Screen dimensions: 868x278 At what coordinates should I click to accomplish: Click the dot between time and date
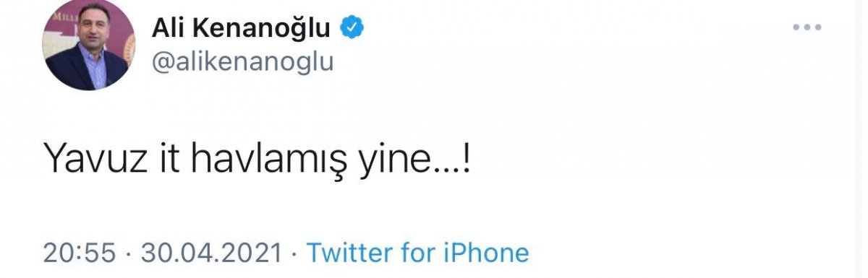[128, 253]
